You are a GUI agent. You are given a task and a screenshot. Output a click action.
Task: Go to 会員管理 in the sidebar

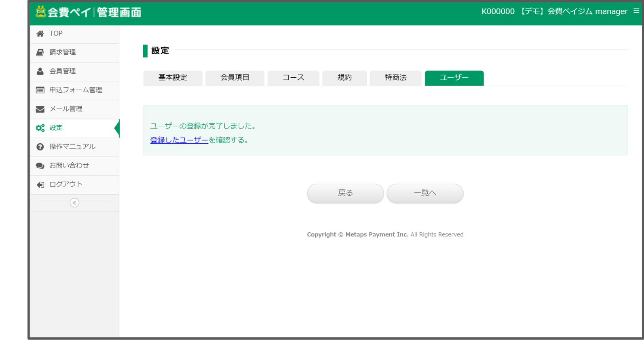[x=74, y=72]
